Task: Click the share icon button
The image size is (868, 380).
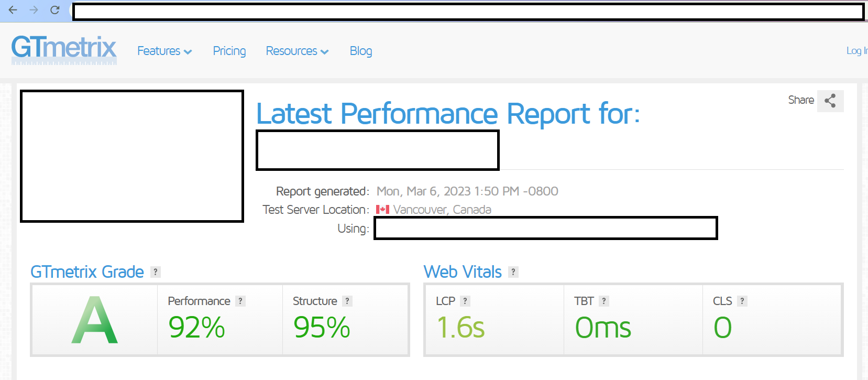Action: point(830,101)
